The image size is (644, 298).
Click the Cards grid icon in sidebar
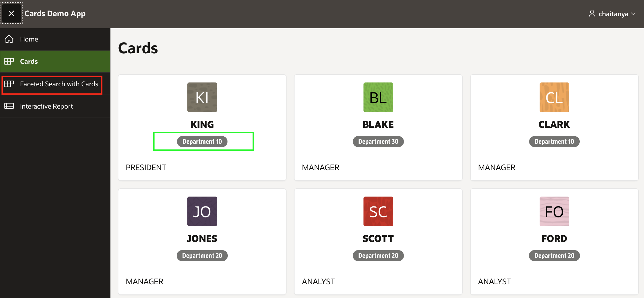[x=9, y=61]
